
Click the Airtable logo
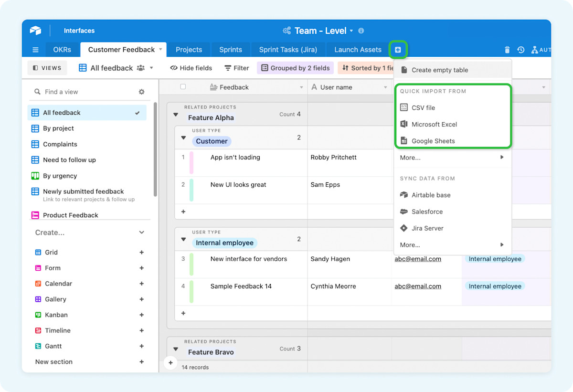(35, 30)
